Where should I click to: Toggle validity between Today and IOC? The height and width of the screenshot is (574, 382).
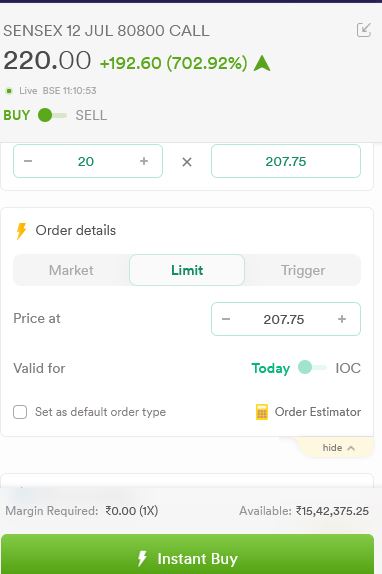(x=312, y=367)
